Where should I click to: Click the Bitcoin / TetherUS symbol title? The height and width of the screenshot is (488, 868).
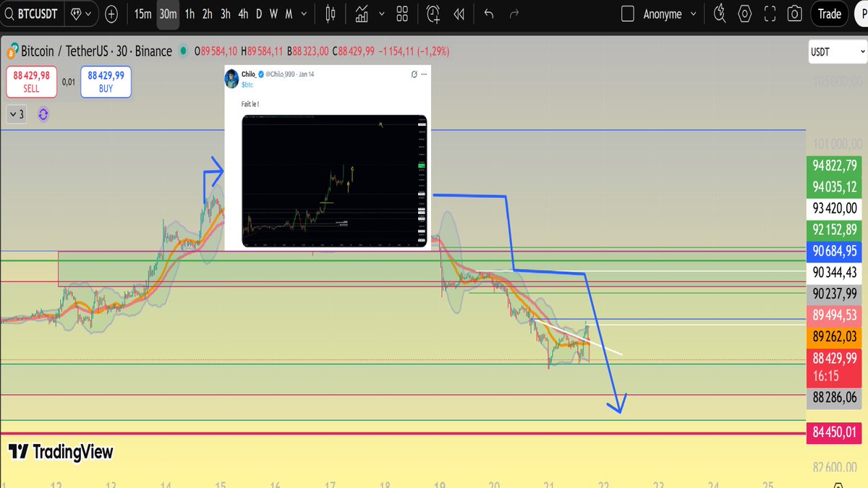point(96,51)
